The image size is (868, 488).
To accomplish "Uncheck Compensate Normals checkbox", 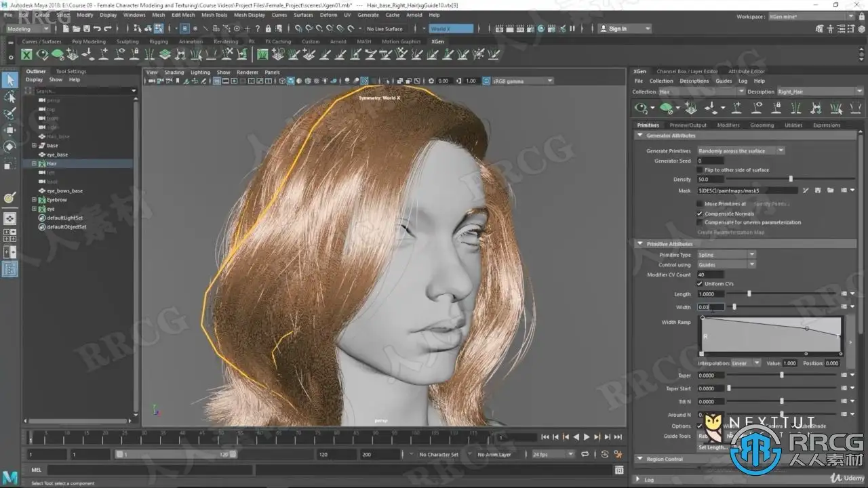I will 700,213.
